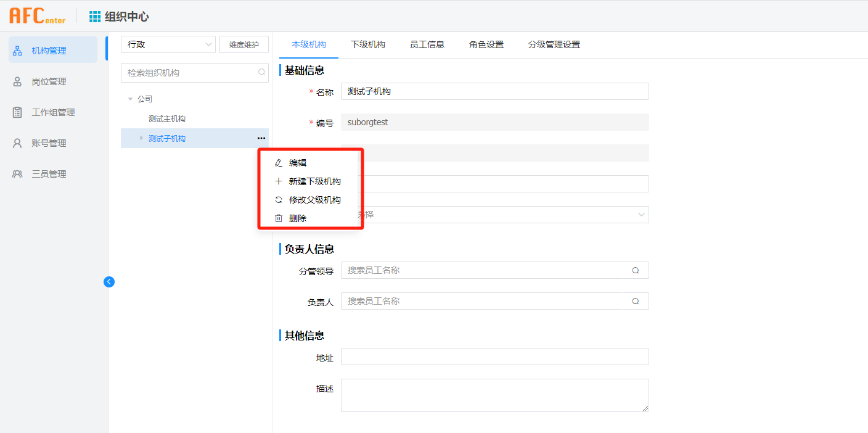The height and width of the screenshot is (433, 868).
Task: Open the 行政 dimension dropdown
Action: [168, 44]
